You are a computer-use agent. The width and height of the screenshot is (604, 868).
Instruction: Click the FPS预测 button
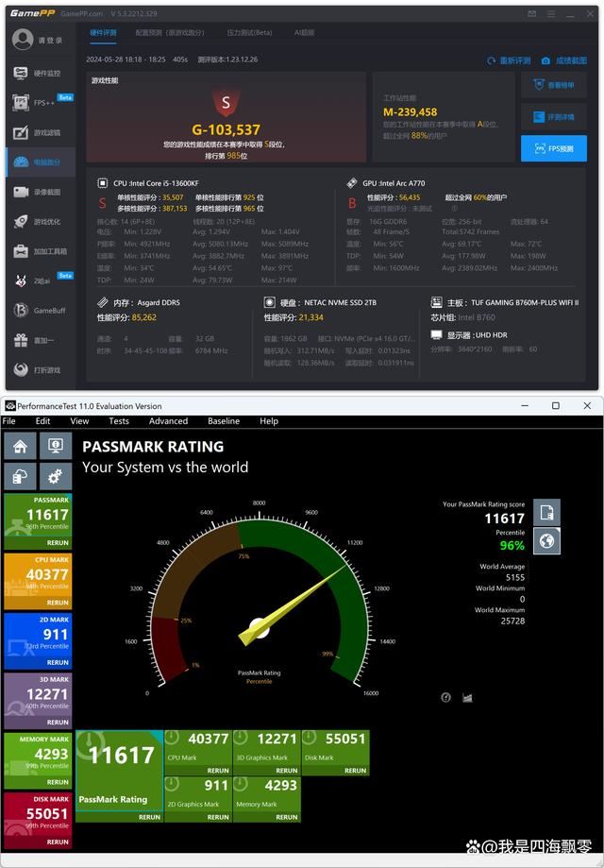point(554,148)
